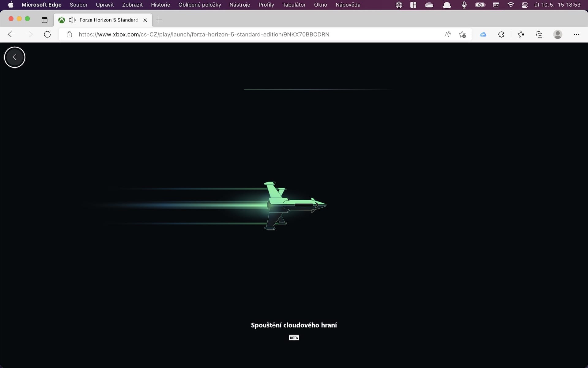
Task: Open the user profile avatar
Action: click(x=558, y=34)
